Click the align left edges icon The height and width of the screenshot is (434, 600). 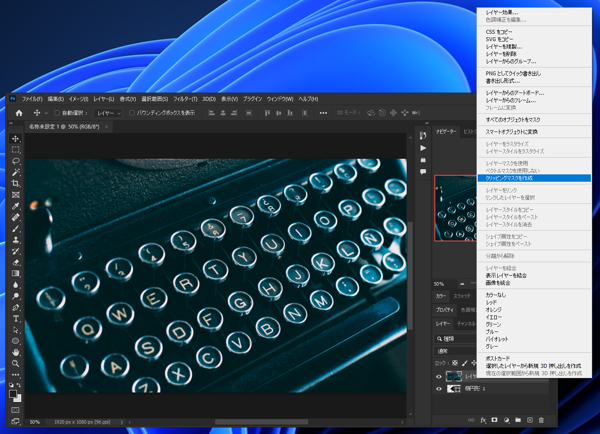[211, 113]
